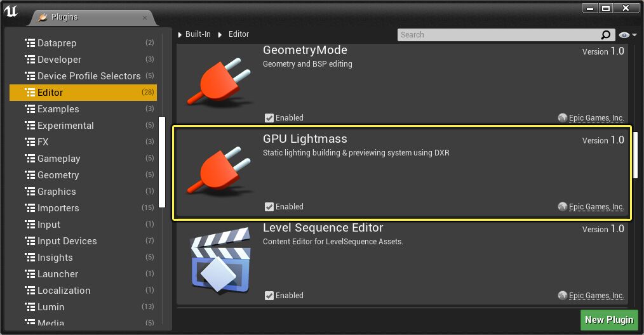Open the Editor breadcrumb item
The image size is (644, 335).
[239, 34]
